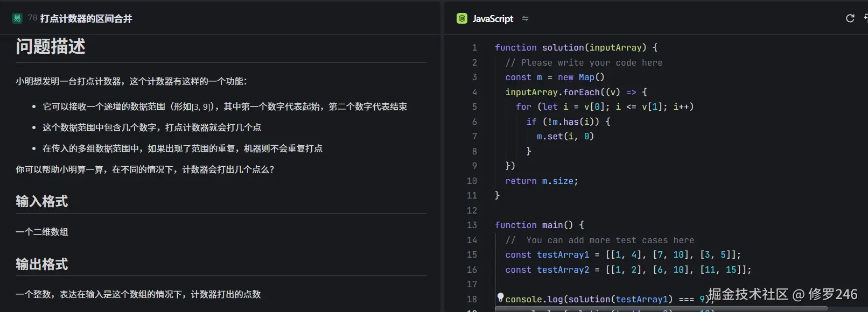Select the problem title 打点计数器的区间合并
The image size is (868, 312).
pos(86,18)
